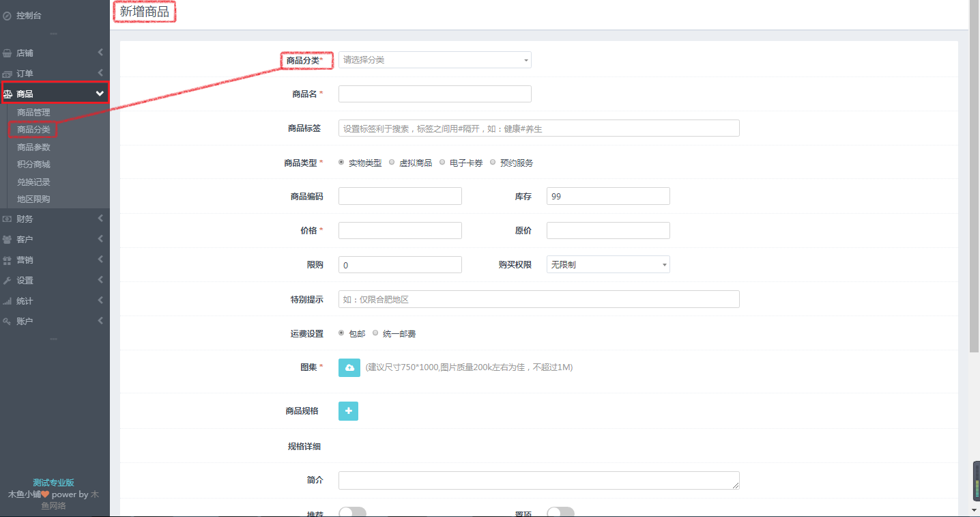Select 积分商城 from the sidebar menu
The height and width of the screenshot is (517, 980).
coord(32,164)
